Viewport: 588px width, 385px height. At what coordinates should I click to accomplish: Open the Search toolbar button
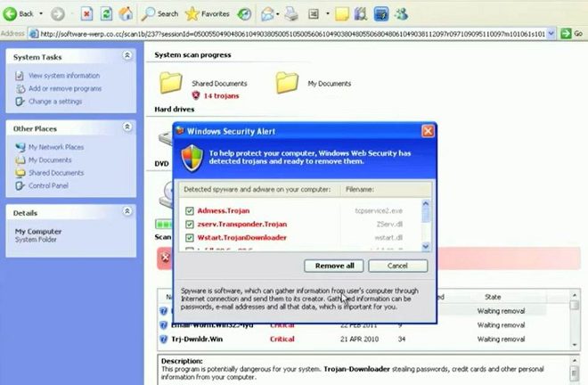tap(159, 14)
